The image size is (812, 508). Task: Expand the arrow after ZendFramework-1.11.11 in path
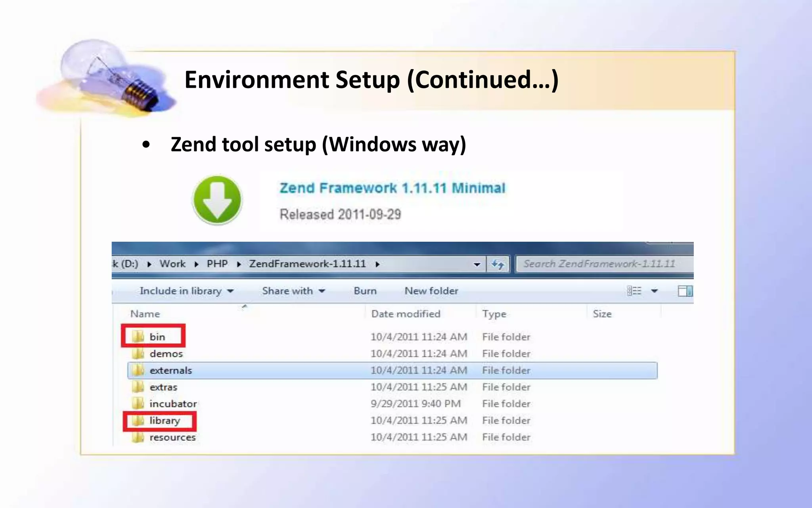377,264
